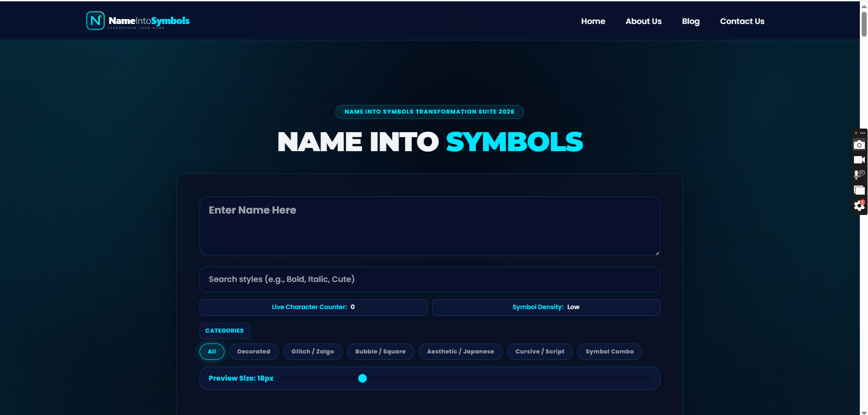Click the page vertical scrollbar thumb

pos(864,24)
